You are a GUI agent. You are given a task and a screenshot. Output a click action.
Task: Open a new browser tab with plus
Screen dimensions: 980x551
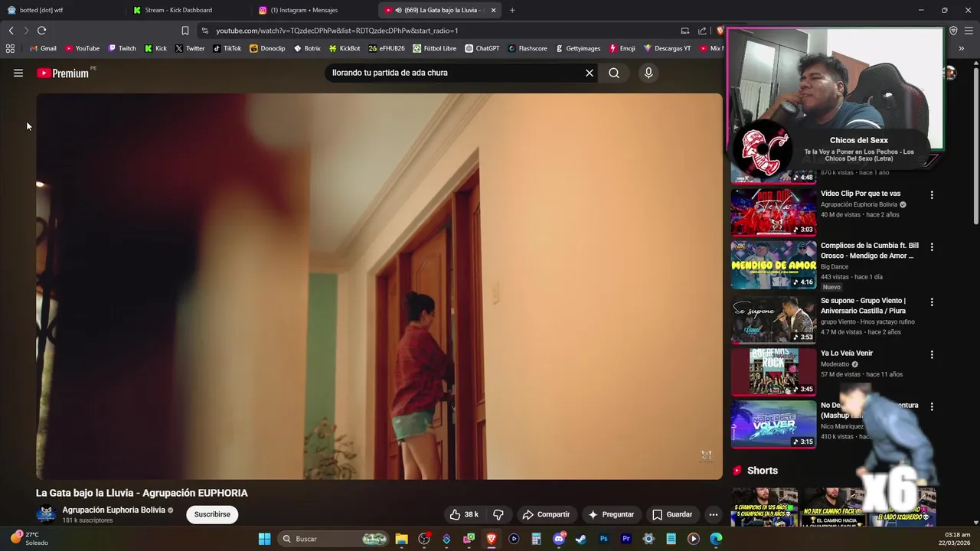click(512, 10)
